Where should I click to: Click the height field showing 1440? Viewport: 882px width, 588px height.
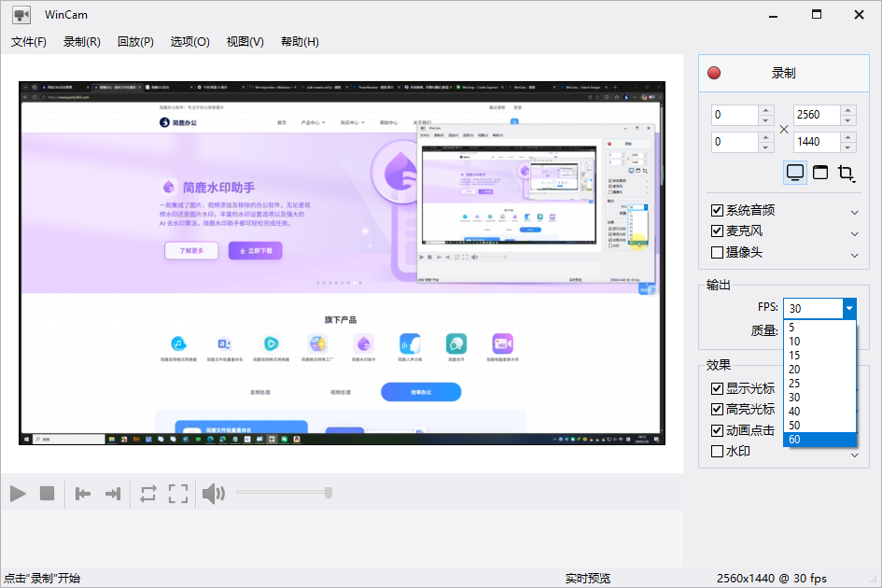click(x=817, y=142)
